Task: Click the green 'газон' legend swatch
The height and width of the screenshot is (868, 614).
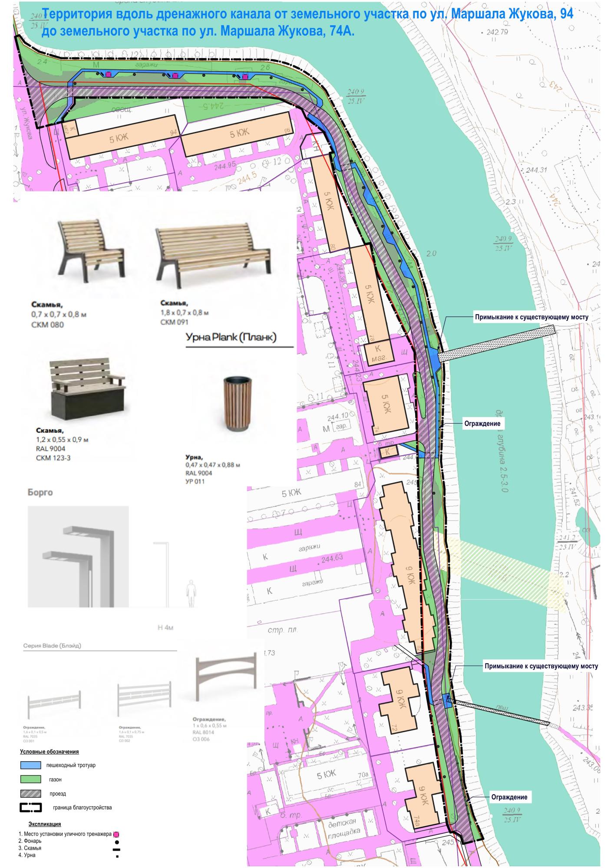Action: click(31, 779)
